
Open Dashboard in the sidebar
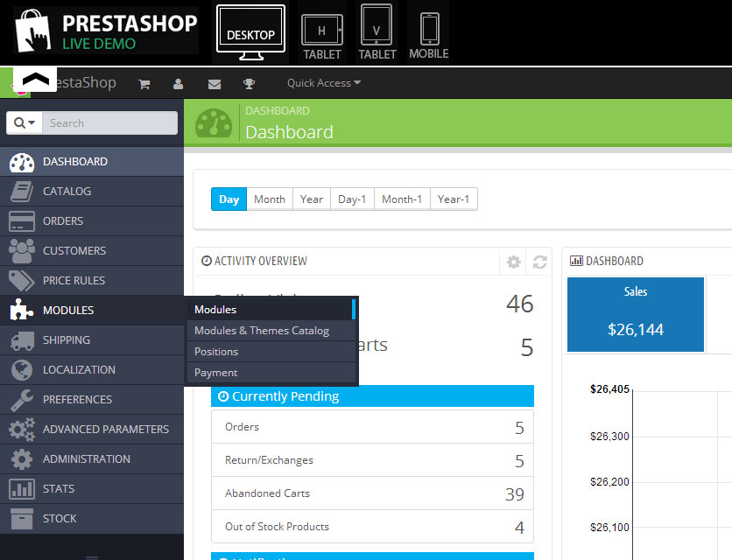point(92,162)
